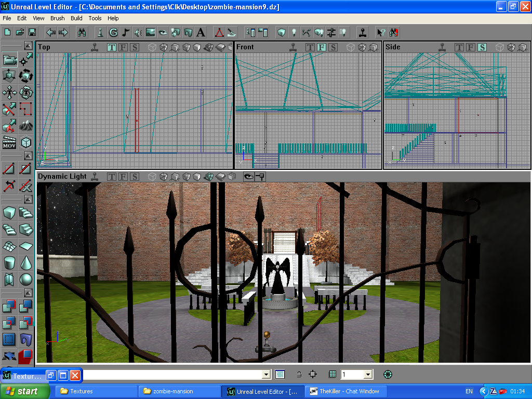Image resolution: width=532 pixels, height=399 pixels.
Task: Select the Camera Movement tool
Action: [x=9, y=60]
